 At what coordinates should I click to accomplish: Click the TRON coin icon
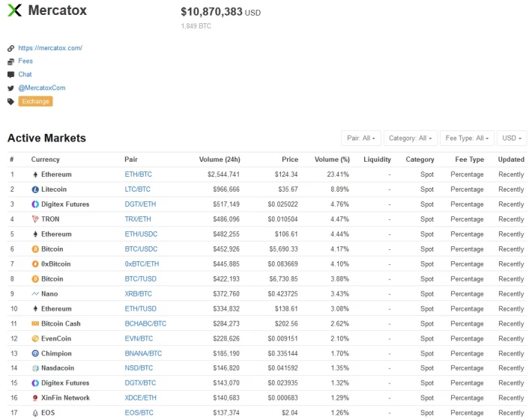(x=35, y=219)
